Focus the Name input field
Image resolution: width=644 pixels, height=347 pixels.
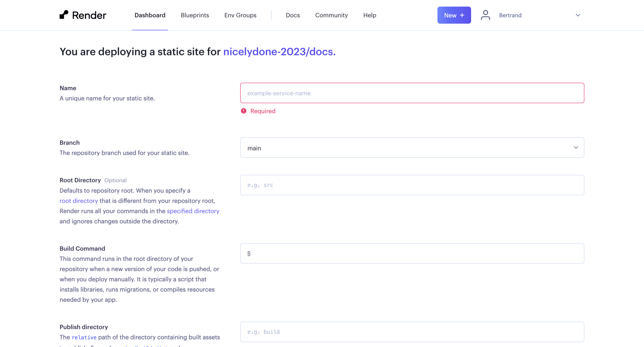pos(412,93)
